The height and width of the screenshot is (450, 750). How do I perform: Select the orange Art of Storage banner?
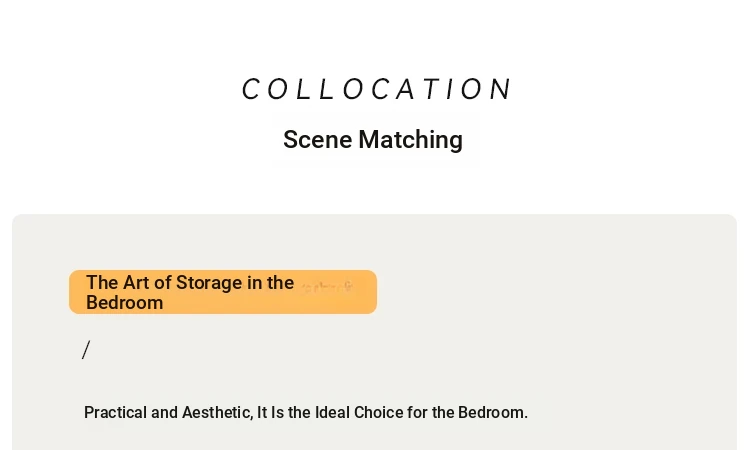click(x=223, y=292)
